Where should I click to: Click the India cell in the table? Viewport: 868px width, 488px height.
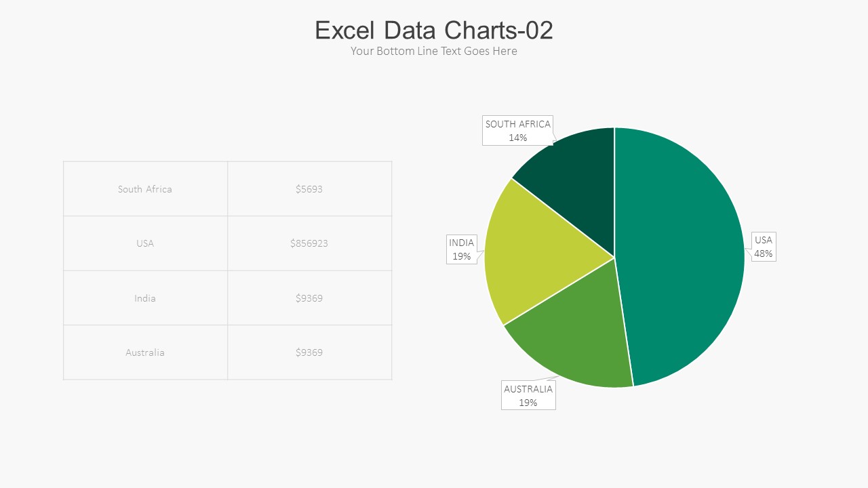coord(145,298)
